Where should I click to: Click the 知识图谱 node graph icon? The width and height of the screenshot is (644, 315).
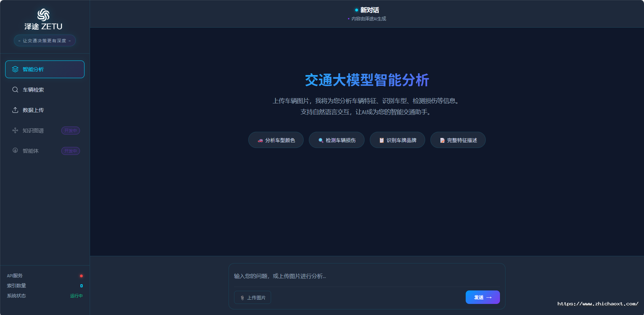pyautogui.click(x=15, y=130)
